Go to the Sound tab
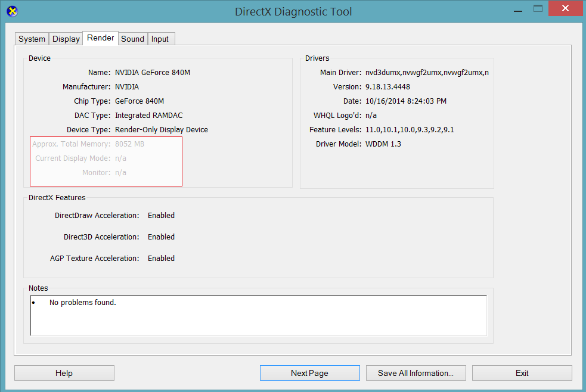Screen dimensions: 586x392 click(x=133, y=39)
